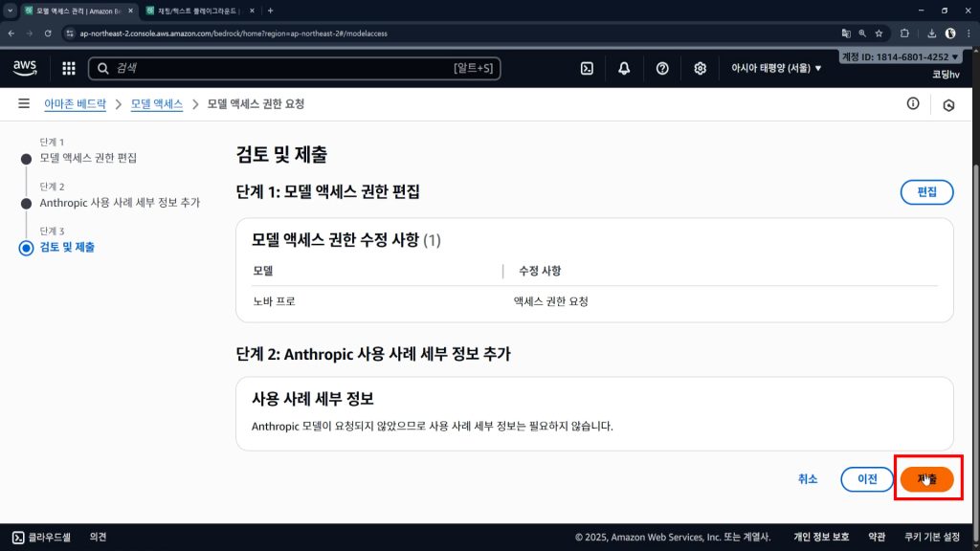
Task: Click the browser address bar URL
Action: tap(234, 33)
